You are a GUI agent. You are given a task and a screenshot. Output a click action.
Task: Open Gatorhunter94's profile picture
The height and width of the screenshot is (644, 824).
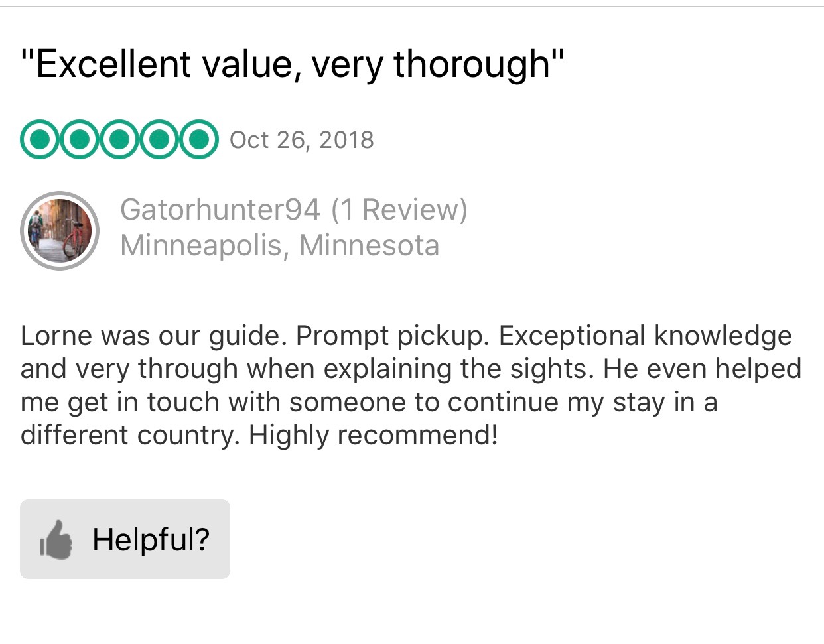60,231
